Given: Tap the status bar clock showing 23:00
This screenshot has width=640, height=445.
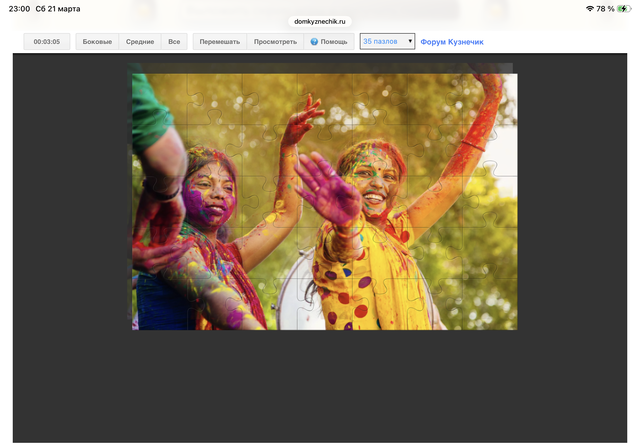Looking at the screenshot, I should point(19,8).
